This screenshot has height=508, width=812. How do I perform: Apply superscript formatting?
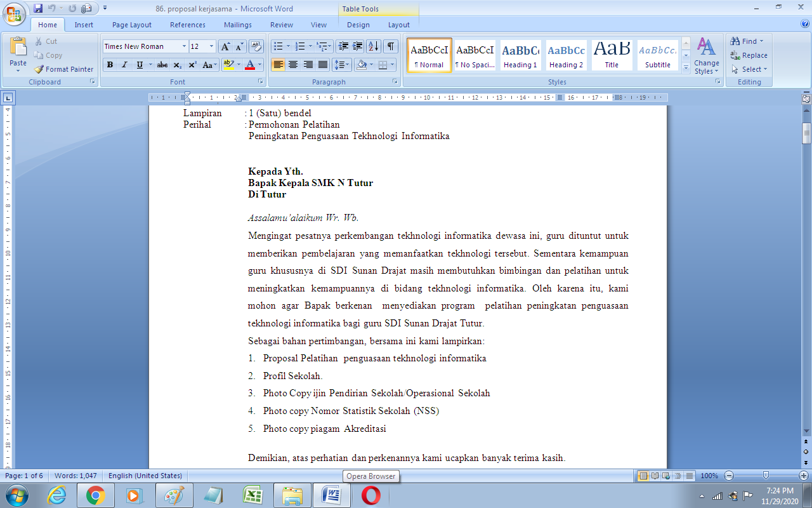click(x=192, y=65)
